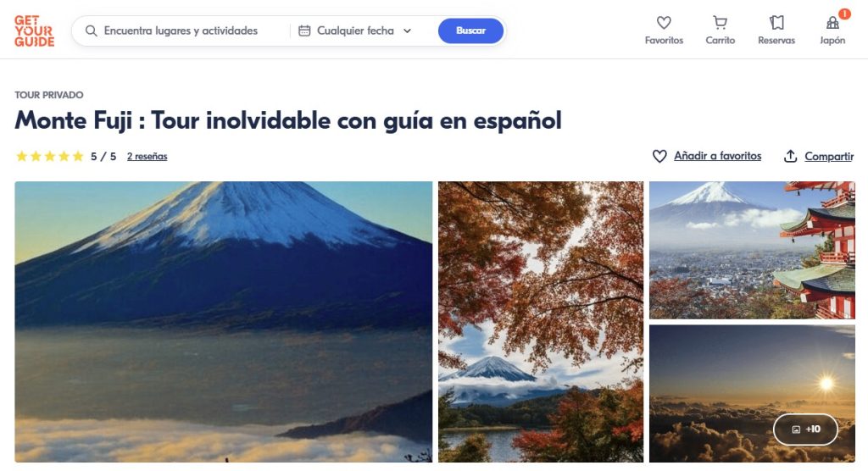Click the Compartir link
The width and height of the screenshot is (868, 471).
tap(829, 157)
